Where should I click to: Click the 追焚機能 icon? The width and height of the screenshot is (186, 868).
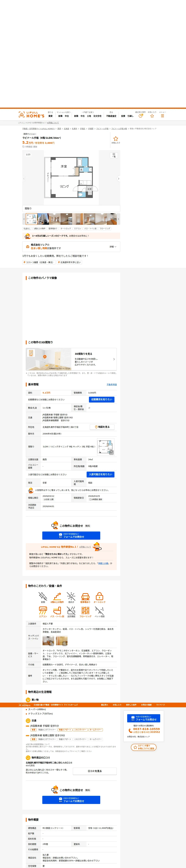71,610
